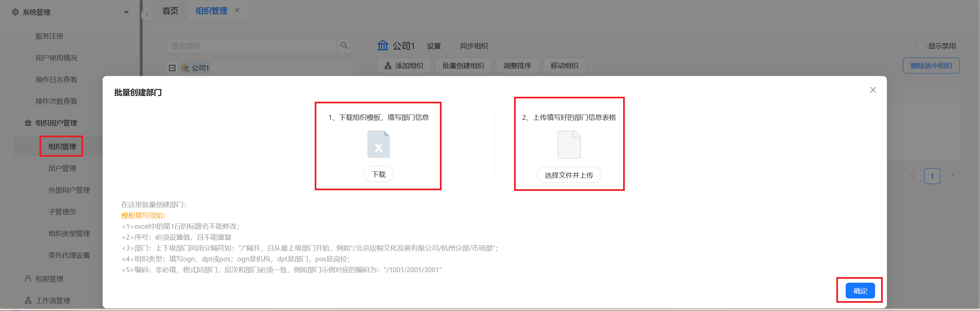The height and width of the screenshot is (311, 980).
Task: Click 选择文件并上传 button
Action: point(569,175)
